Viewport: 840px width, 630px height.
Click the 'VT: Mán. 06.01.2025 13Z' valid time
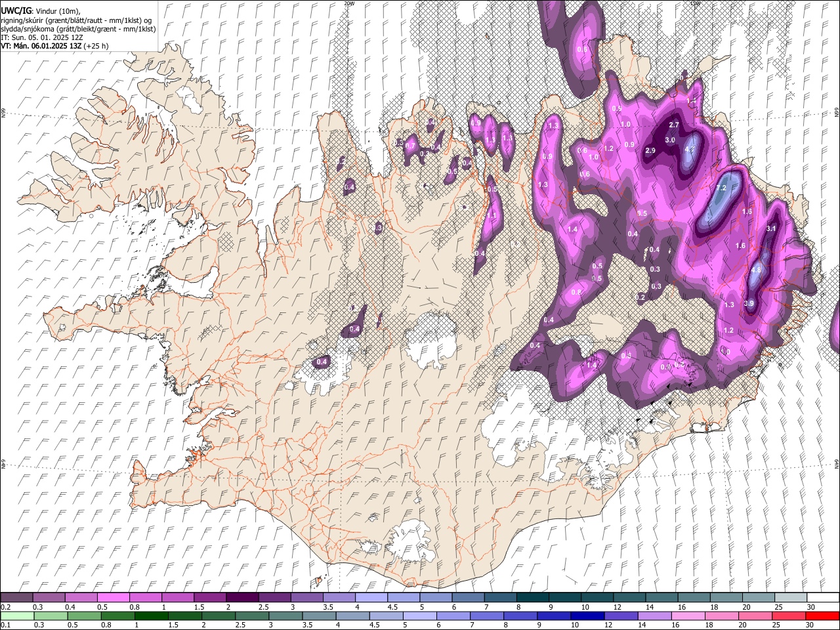42,46
